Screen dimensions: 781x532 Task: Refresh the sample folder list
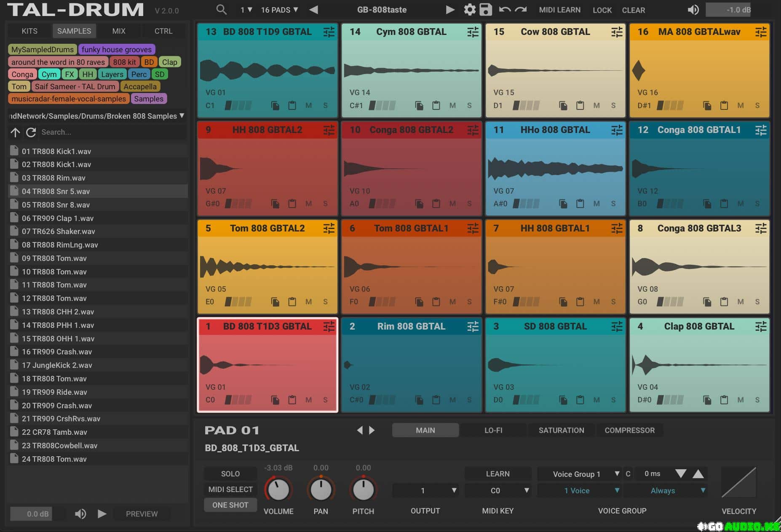[31, 132]
